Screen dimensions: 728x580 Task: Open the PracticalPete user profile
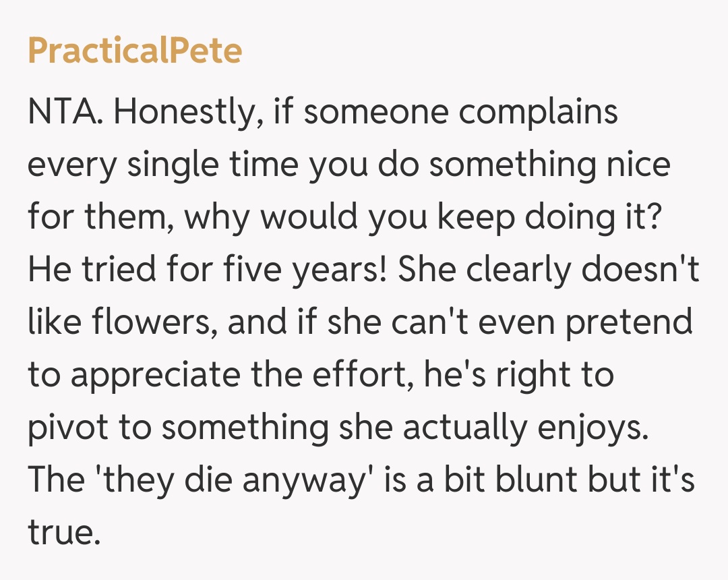click(x=135, y=51)
